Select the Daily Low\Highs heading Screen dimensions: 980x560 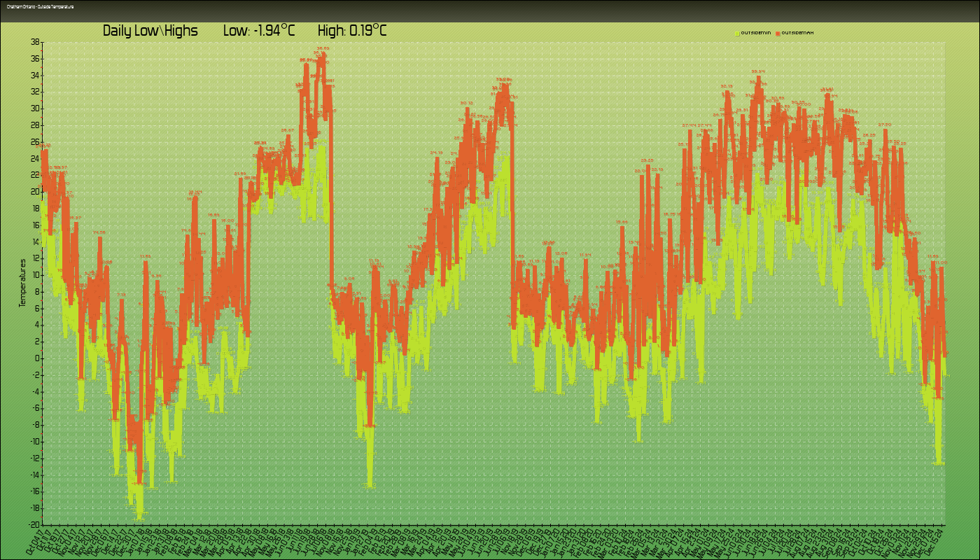tap(150, 31)
